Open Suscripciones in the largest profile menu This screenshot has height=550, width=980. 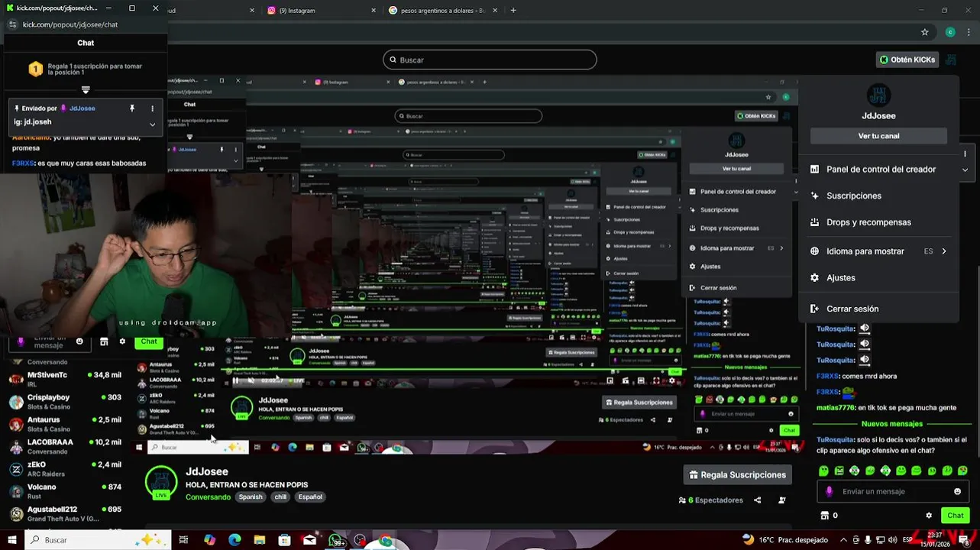point(878,196)
